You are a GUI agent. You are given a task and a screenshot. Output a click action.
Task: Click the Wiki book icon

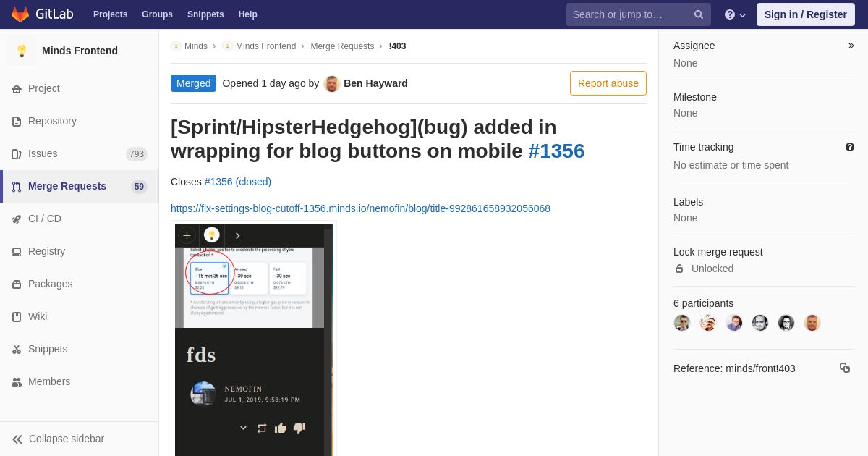(17, 317)
